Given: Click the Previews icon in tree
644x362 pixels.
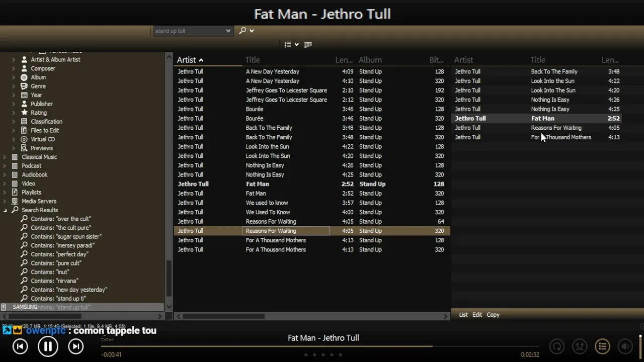Looking at the screenshot, I should 24,148.
